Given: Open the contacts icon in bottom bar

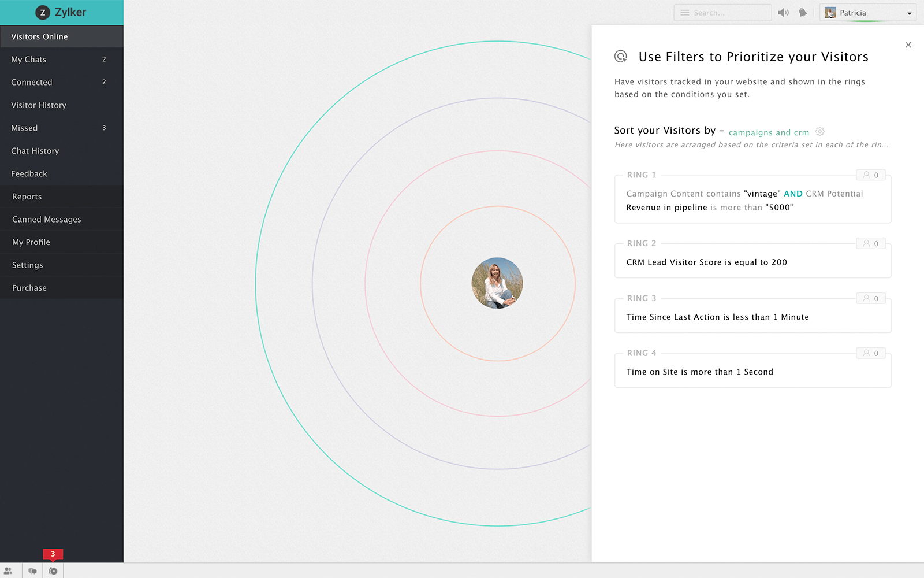Looking at the screenshot, I should click(8, 571).
